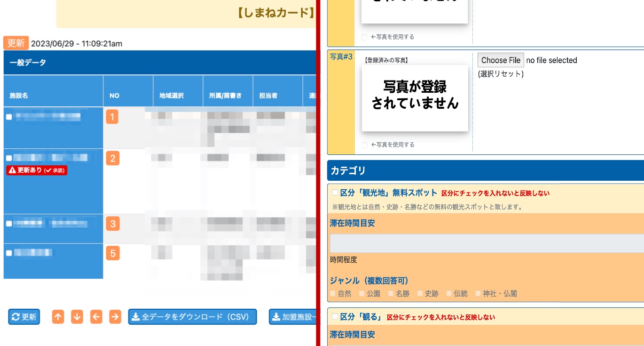Choose a file for 写真#3
Image resolution: width=644 pixels, height=346 pixels.
point(501,60)
